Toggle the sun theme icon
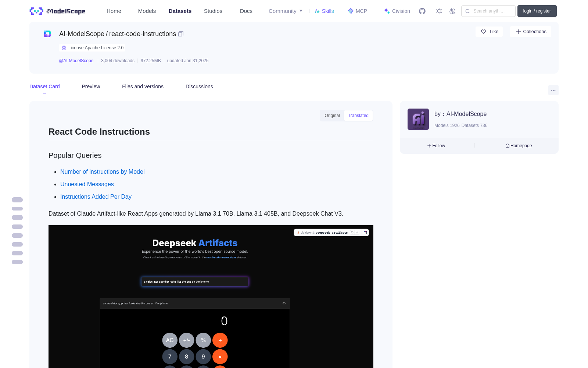The image size is (588, 368). [x=439, y=11]
